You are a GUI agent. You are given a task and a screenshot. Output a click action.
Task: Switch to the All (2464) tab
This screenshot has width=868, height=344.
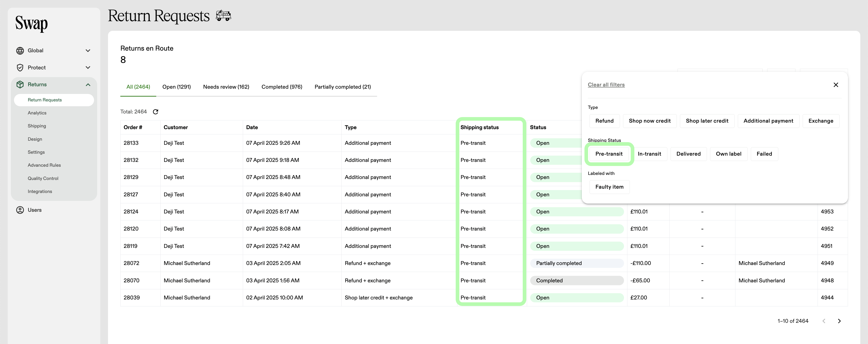pos(138,87)
